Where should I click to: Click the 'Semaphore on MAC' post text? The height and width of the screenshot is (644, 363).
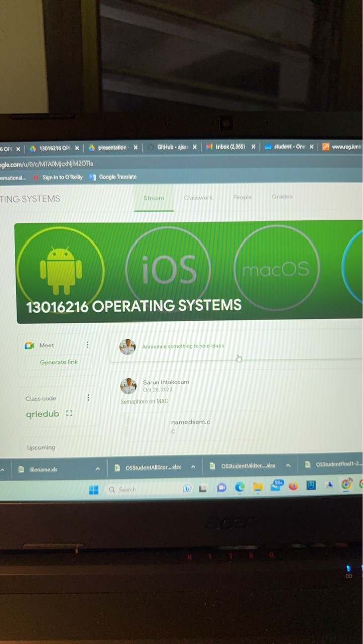[144, 401]
